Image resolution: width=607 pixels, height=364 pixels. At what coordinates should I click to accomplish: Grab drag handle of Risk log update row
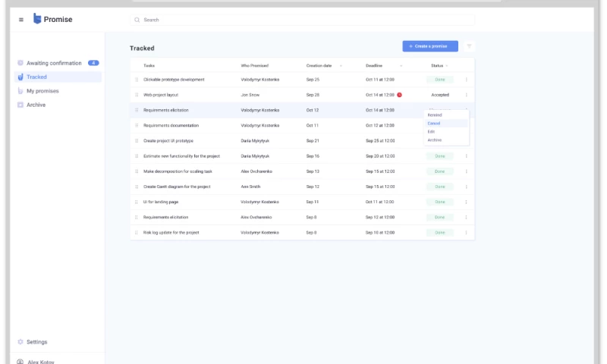coord(137,233)
